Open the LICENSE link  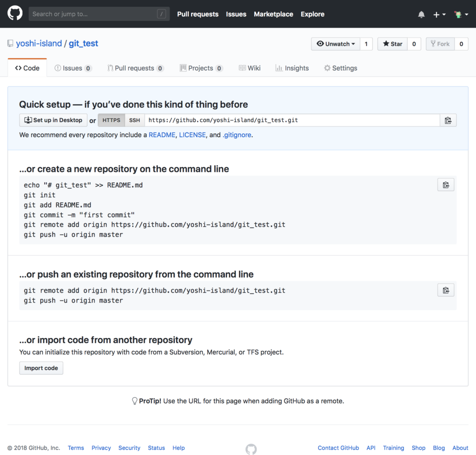(192, 135)
